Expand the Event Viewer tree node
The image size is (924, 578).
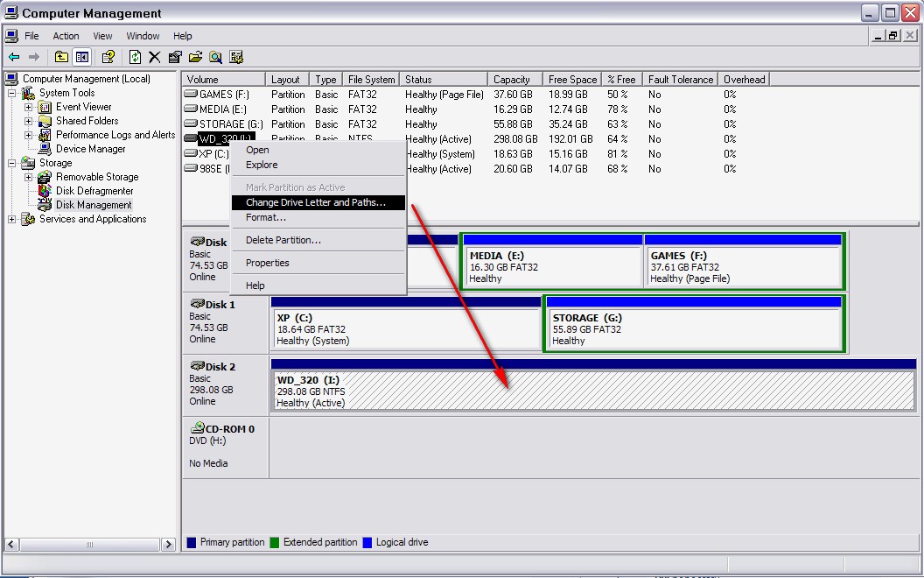28,108
